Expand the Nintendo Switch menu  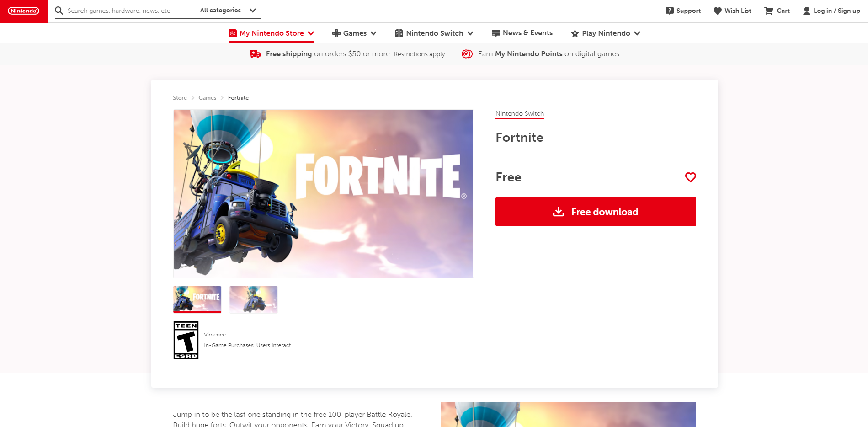[434, 33]
